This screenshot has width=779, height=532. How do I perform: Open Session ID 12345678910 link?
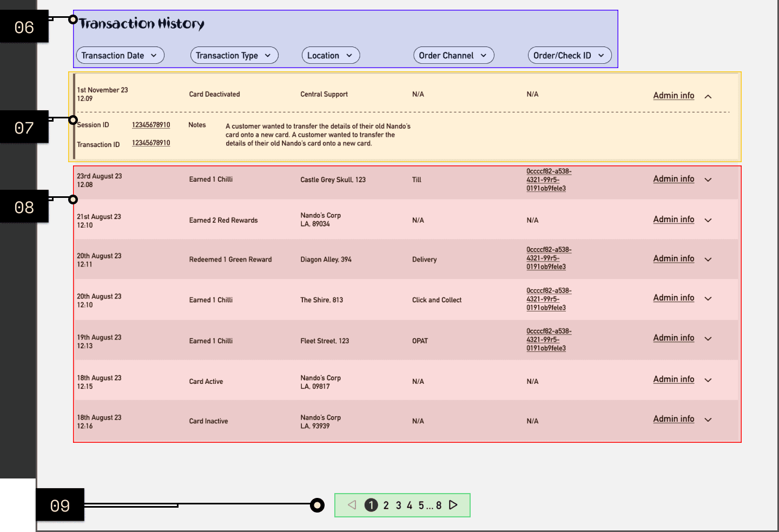tap(151, 125)
